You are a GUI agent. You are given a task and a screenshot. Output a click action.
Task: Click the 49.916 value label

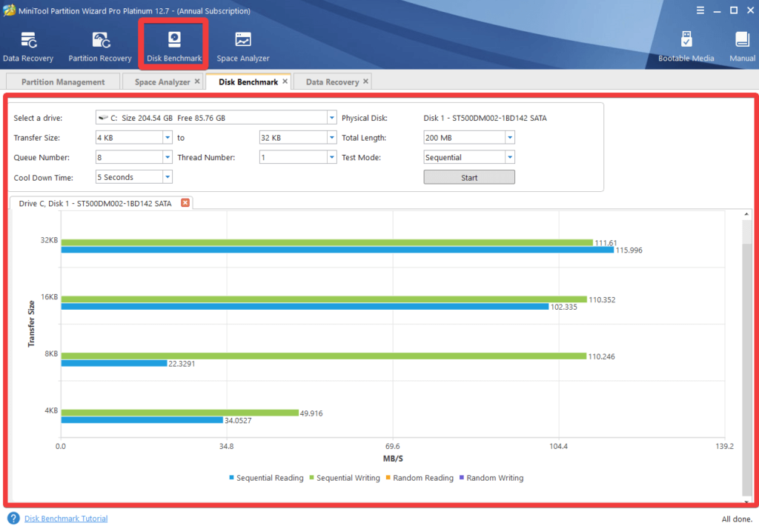[311, 413]
